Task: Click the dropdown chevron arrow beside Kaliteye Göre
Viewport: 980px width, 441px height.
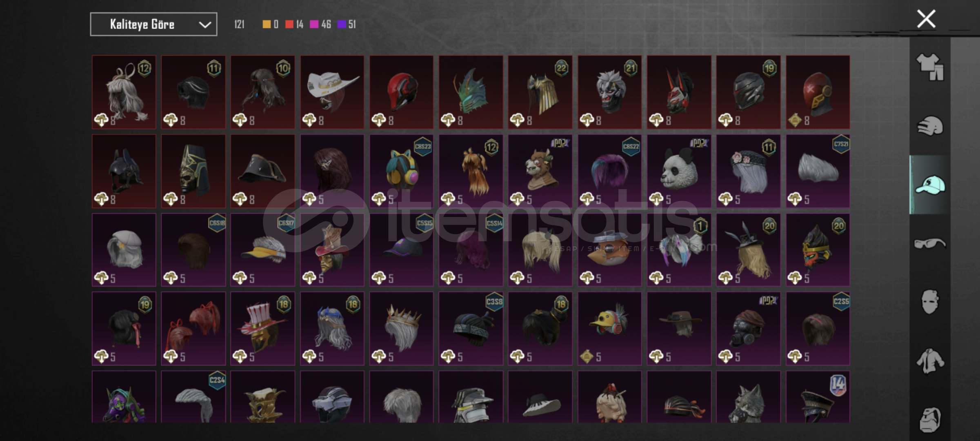Action: [x=204, y=25]
